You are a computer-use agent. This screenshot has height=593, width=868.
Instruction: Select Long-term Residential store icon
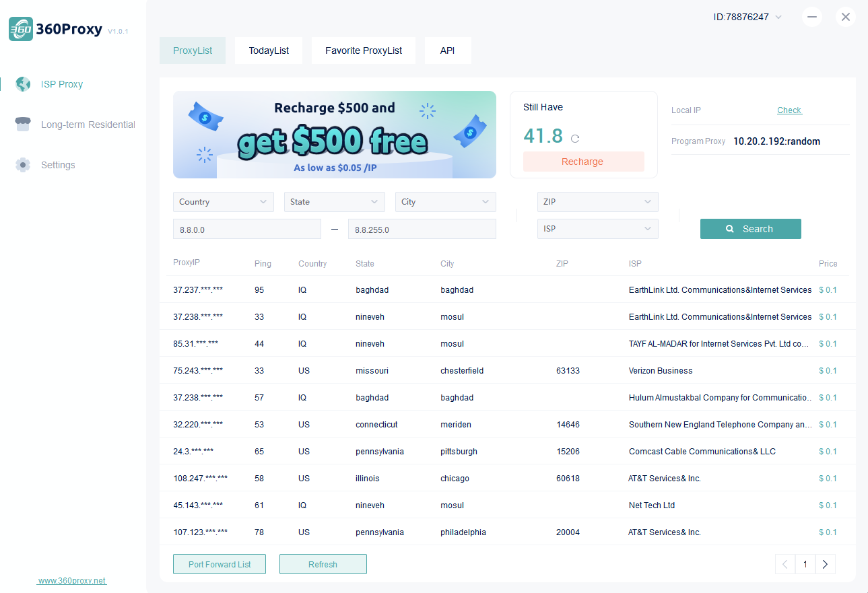coord(23,125)
